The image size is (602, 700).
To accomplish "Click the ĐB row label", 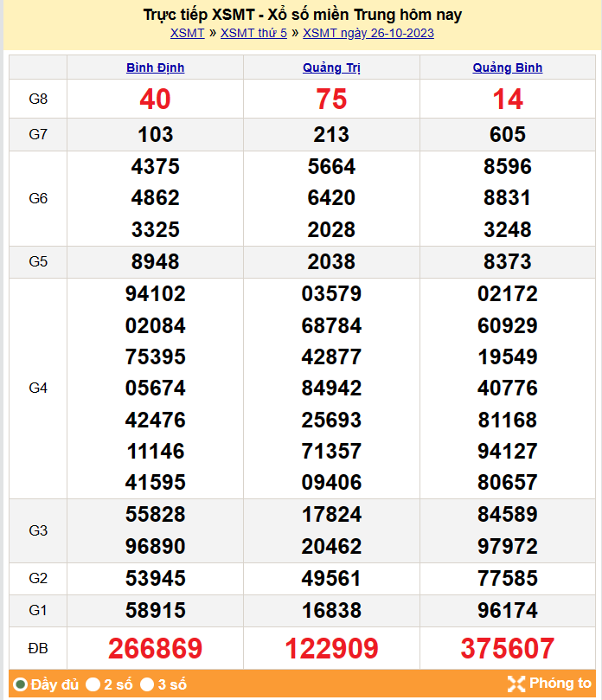I will click(x=38, y=648).
